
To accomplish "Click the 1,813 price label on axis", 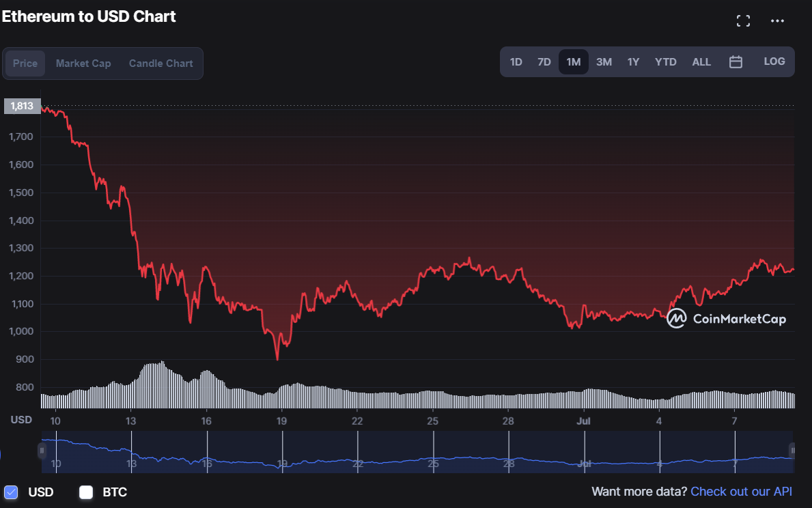I will pos(21,106).
